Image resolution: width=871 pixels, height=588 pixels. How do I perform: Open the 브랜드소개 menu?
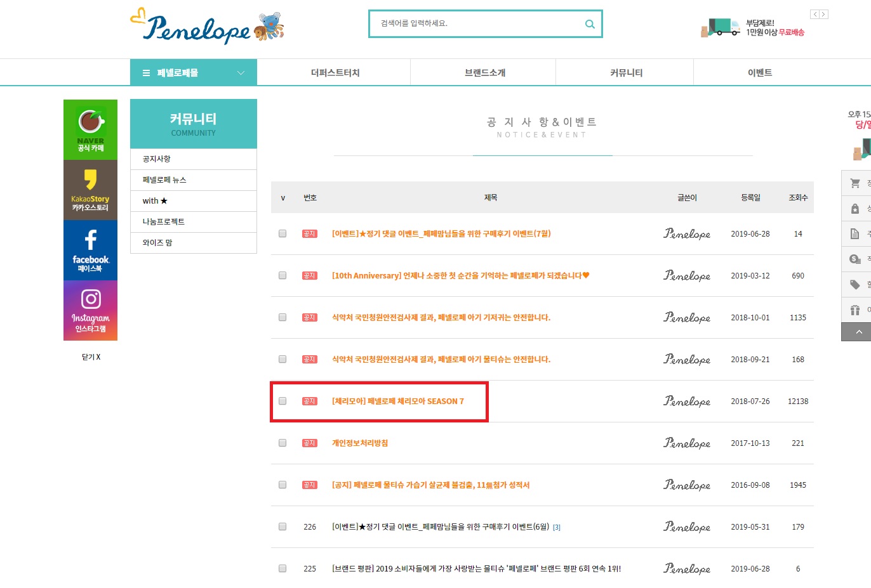click(485, 73)
